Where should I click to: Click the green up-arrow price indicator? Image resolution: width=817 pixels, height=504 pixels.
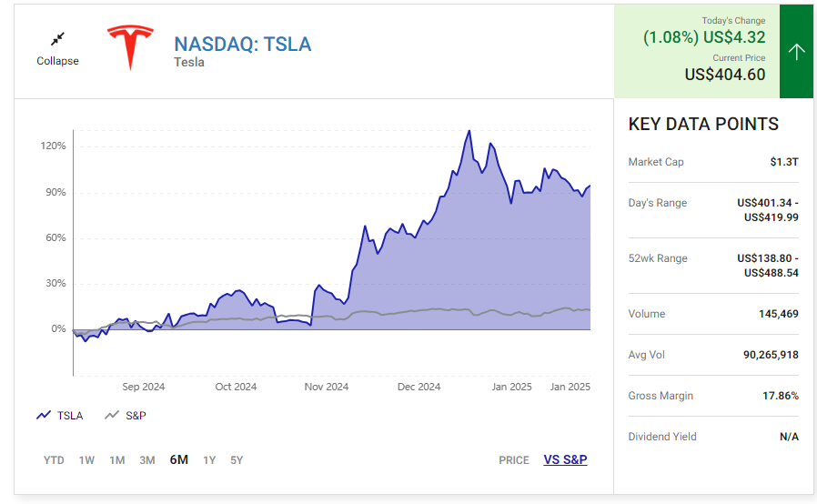click(x=796, y=51)
